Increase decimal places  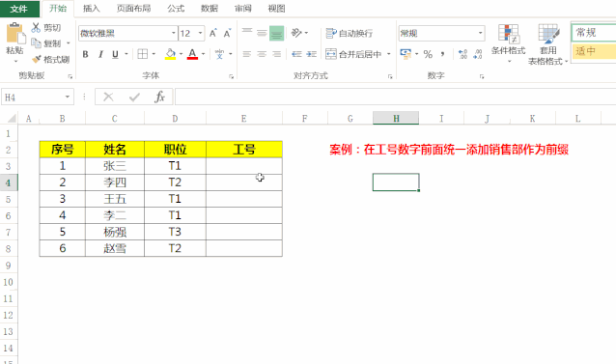(462, 54)
